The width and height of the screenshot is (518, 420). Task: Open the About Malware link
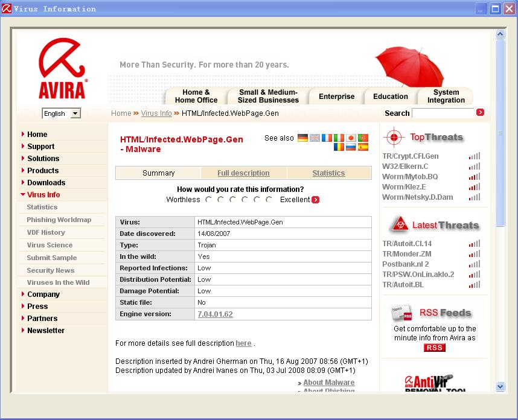pos(329,383)
